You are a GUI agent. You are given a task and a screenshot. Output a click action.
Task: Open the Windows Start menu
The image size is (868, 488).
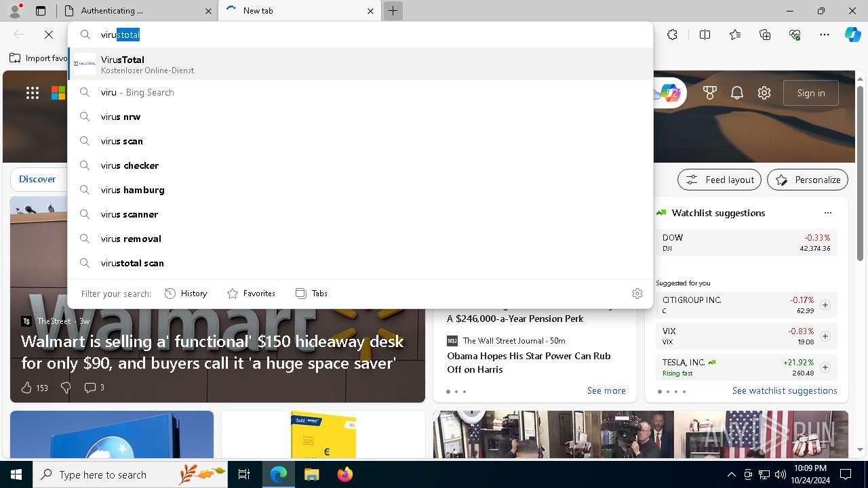coord(16,474)
